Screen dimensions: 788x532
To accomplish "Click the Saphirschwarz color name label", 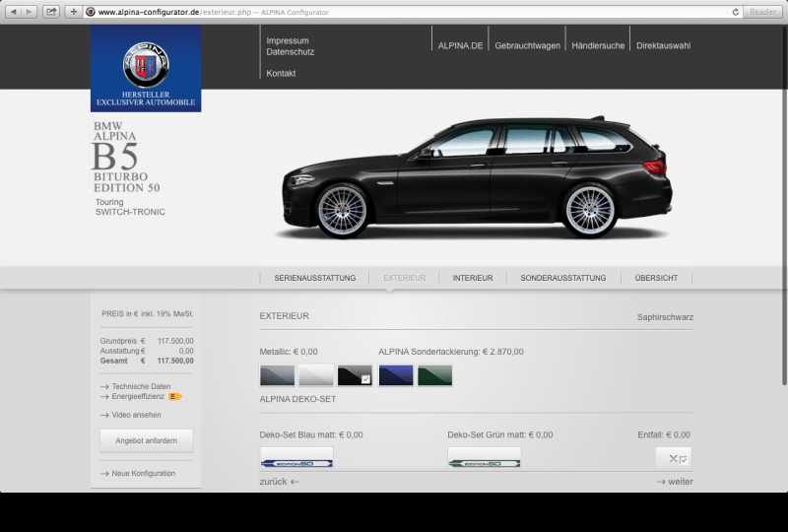I will [x=665, y=317].
